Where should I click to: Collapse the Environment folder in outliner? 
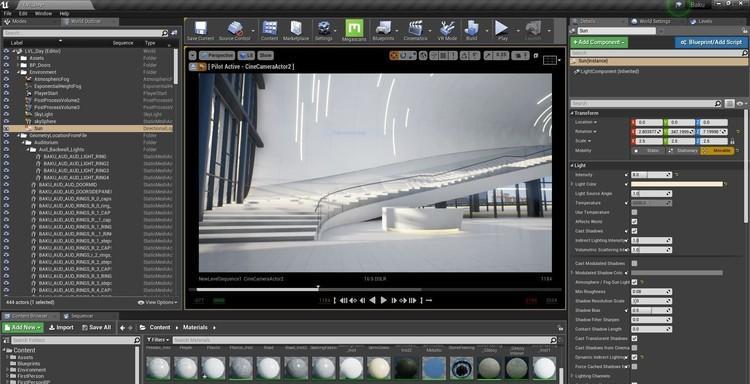pos(19,72)
